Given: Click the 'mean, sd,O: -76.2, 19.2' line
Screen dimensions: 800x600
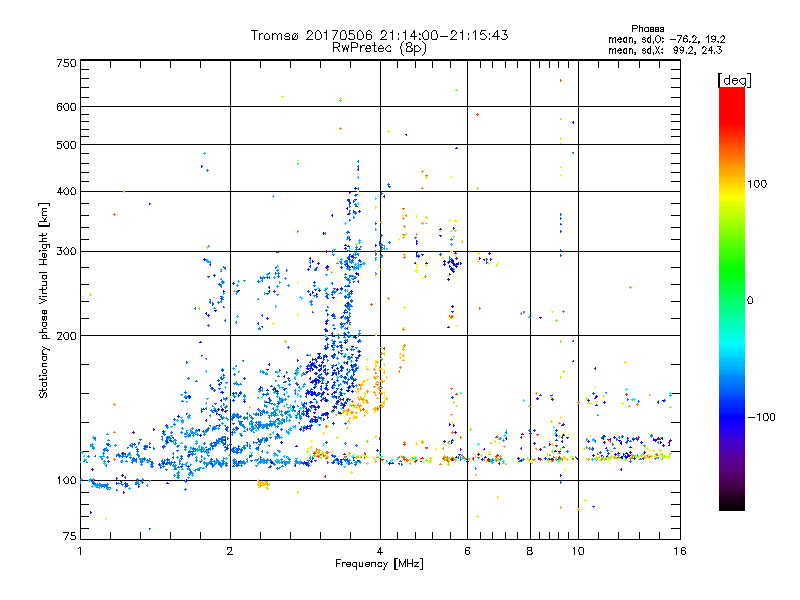Looking at the screenshot, I should click(x=666, y=39).
